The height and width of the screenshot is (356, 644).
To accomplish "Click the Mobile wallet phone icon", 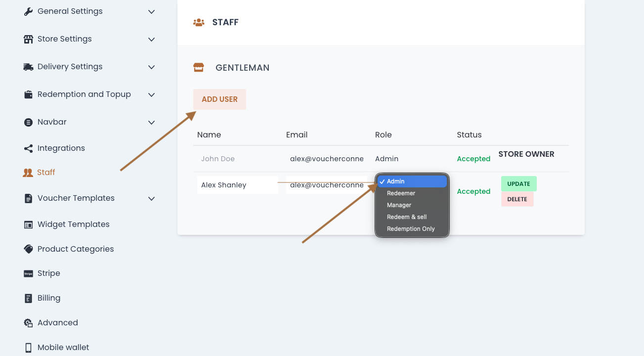I will (x=28, y=348).
